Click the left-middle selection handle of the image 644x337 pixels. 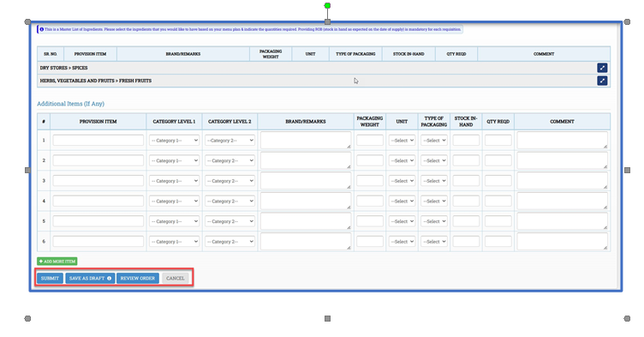coord(27,171)
